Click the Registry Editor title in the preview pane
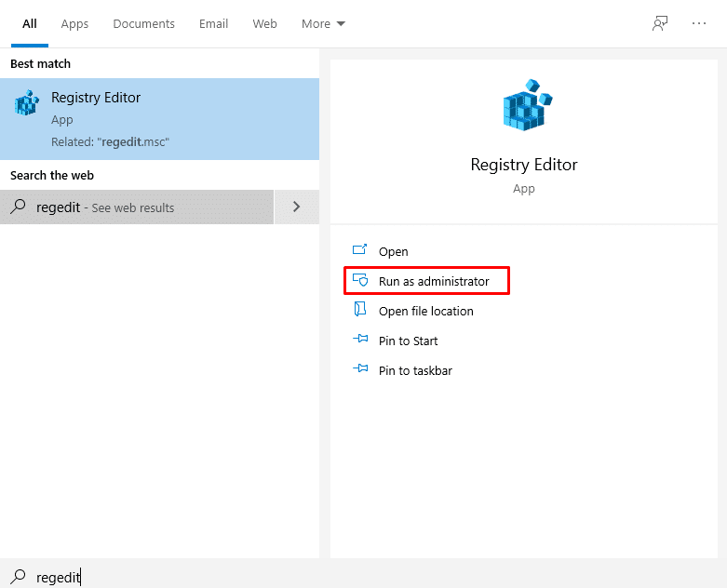Screen dimensions: 727x588 point(524,165)
